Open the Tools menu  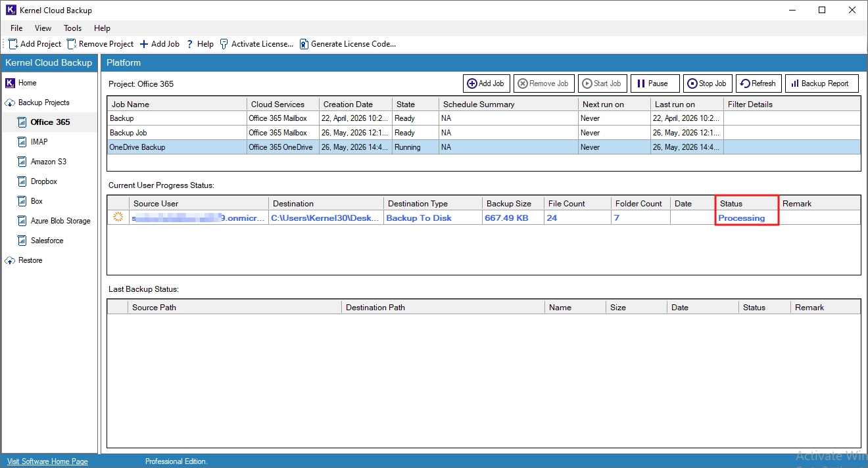(72, 28)
